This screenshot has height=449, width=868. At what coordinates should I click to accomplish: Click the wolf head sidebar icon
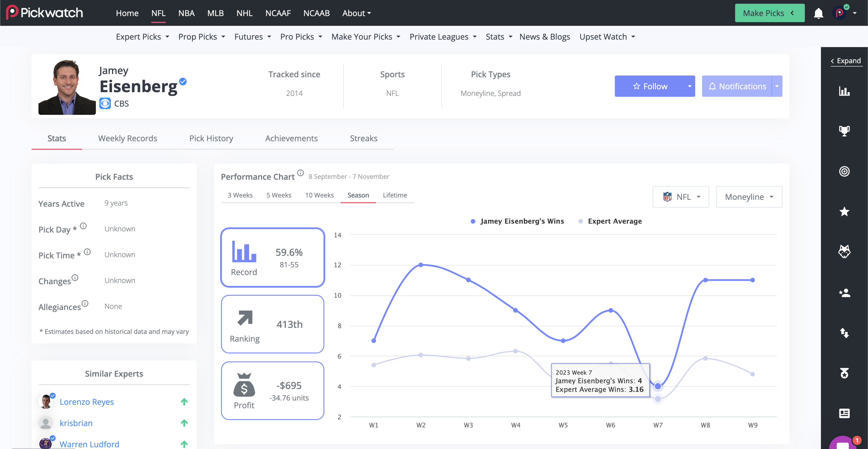pyautogui.click(x=844, y=252)
